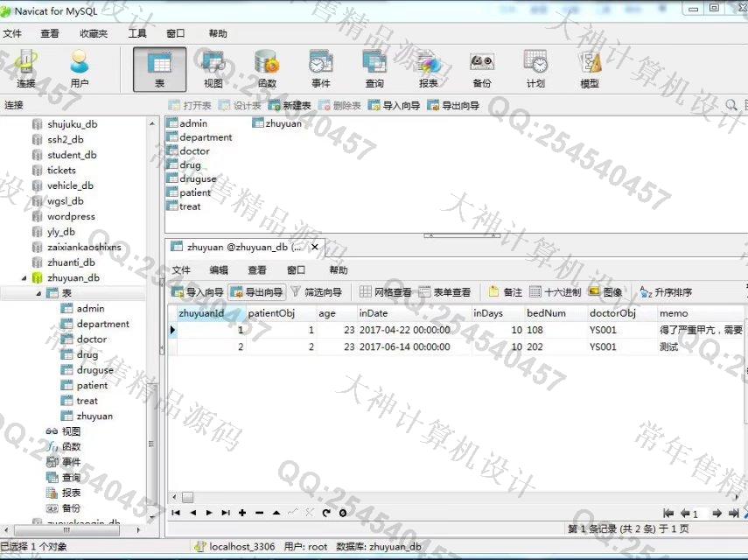Click 升序排序 (Sort Ascending) button

(666, 292)
